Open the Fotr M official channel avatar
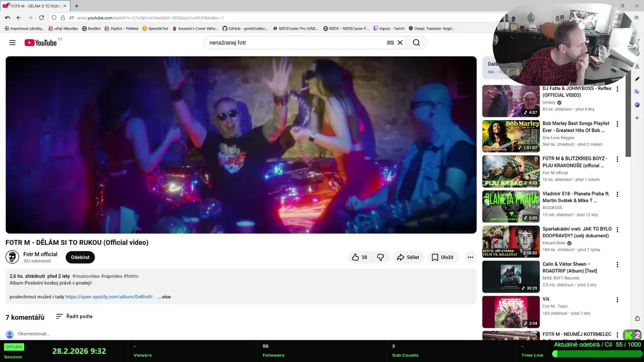The image size is (644, 362). pyautogui.click(x=12, y=257)
